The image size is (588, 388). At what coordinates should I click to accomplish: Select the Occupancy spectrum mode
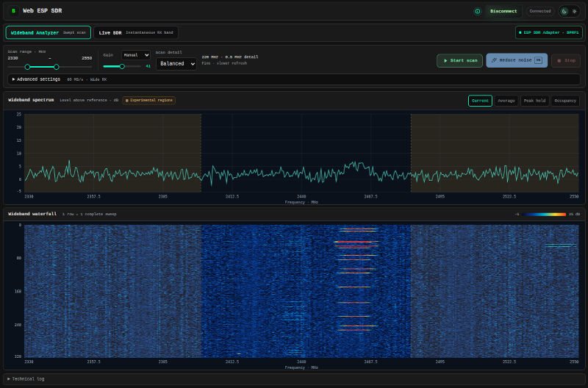pyautogui.click(x=565, y=101)
